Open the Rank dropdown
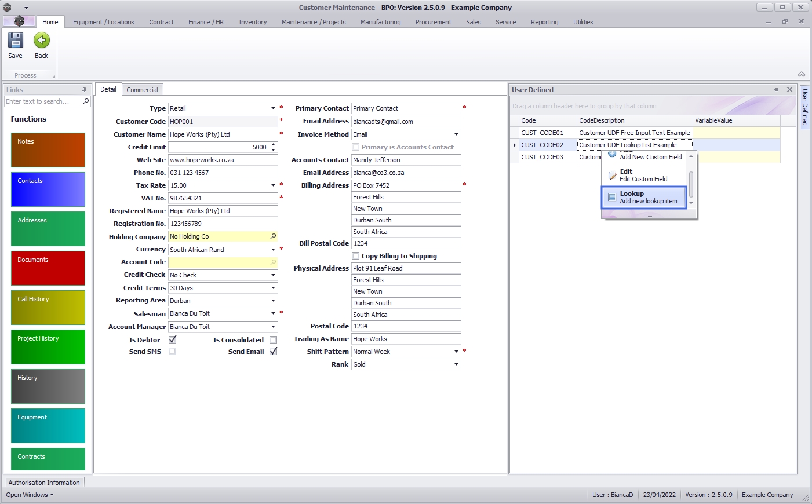This screenshot has height=504, width=812. click(456, 364)
